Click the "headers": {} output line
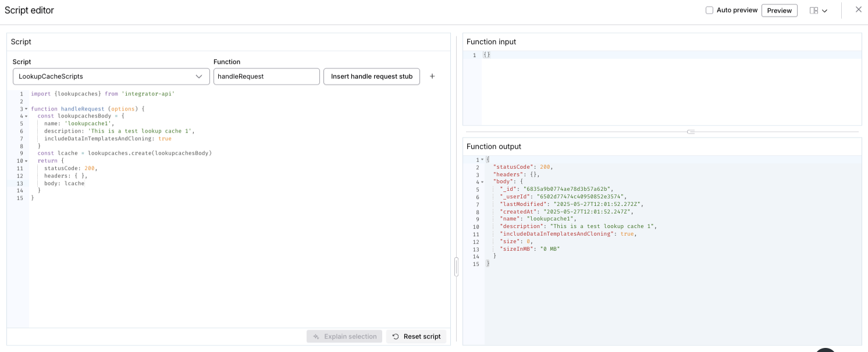Viewport: 868px width, 352px height. click(517, 175)
